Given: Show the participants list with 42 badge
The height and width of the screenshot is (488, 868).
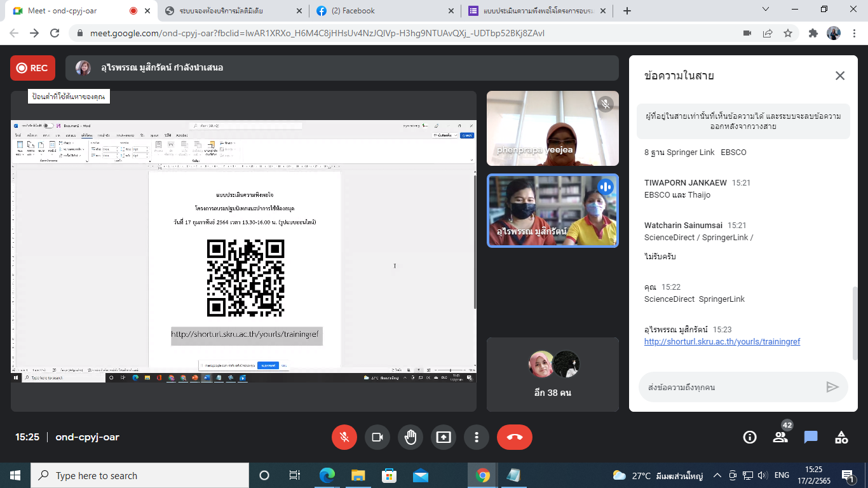Looking at the screenshot, I should coord(780,437).
